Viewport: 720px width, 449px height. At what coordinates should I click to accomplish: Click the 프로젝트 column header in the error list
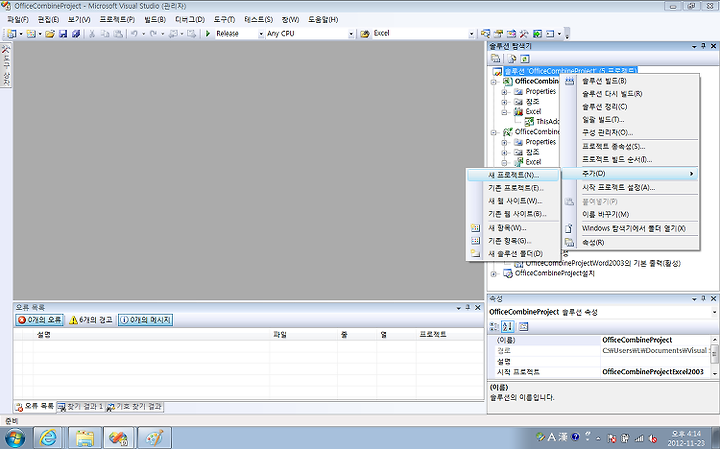point(450,335)
